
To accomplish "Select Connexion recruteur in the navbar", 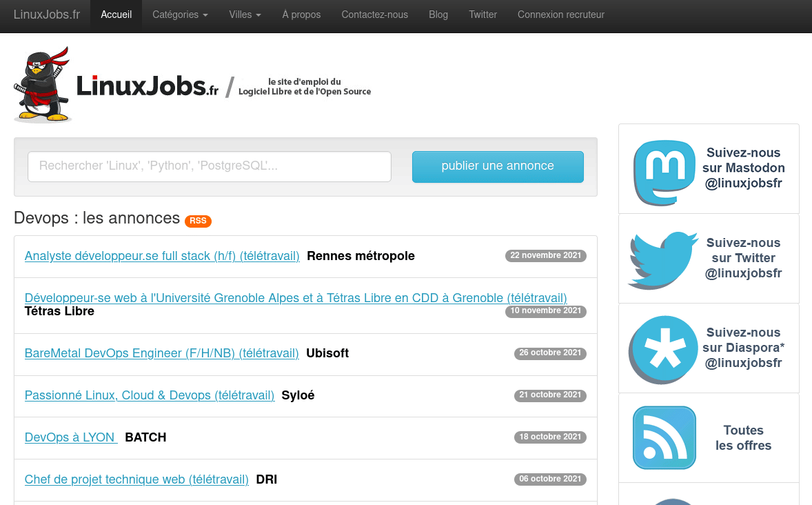I will pos(560,14).
